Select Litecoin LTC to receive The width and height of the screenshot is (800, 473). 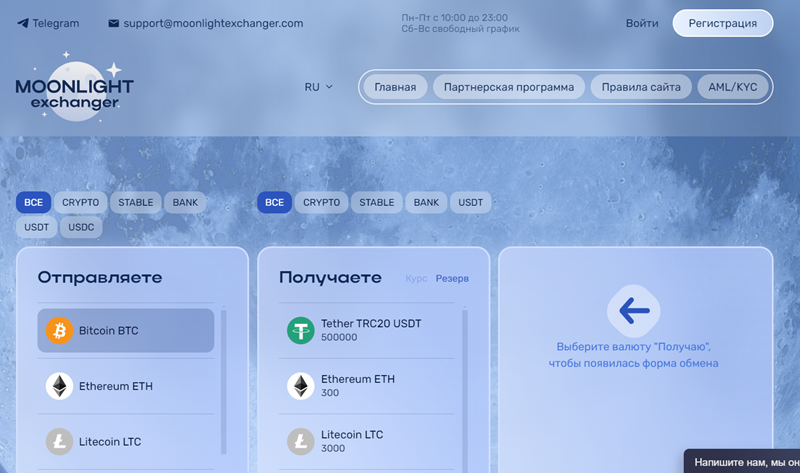[366, 442]
